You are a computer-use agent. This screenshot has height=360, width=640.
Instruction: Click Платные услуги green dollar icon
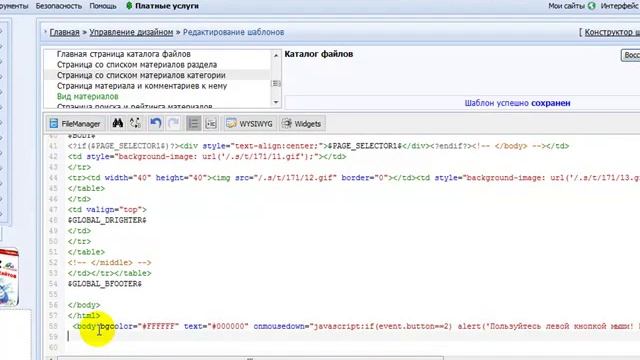coord(129,6)
